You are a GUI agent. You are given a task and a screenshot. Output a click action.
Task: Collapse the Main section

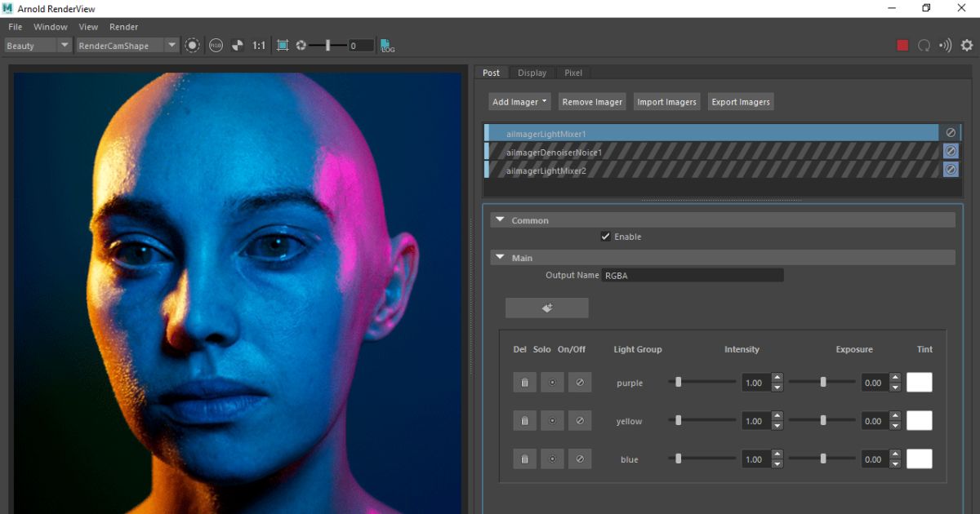tap(500, 258)
